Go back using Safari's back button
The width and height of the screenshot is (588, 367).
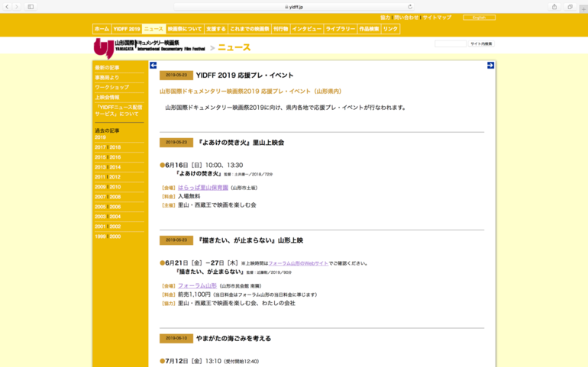[x=7, y=6]
